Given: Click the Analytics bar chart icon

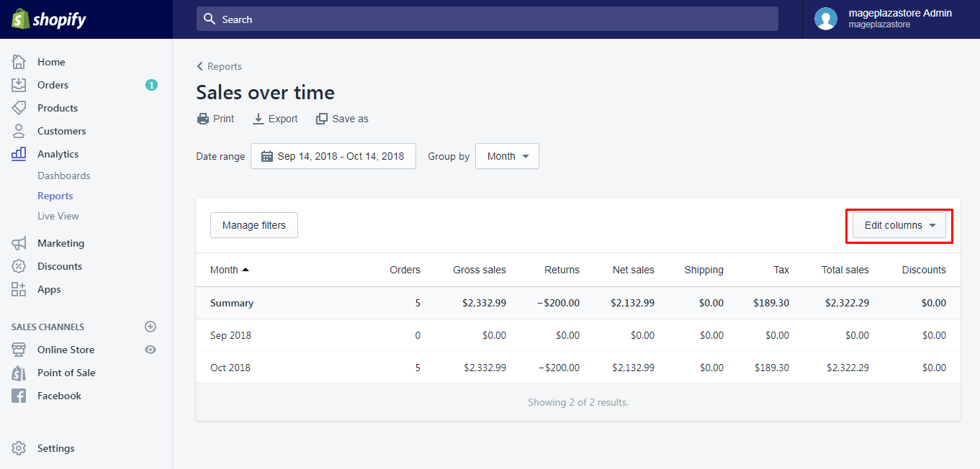Looking at the screenshot, I should [19, 154].
